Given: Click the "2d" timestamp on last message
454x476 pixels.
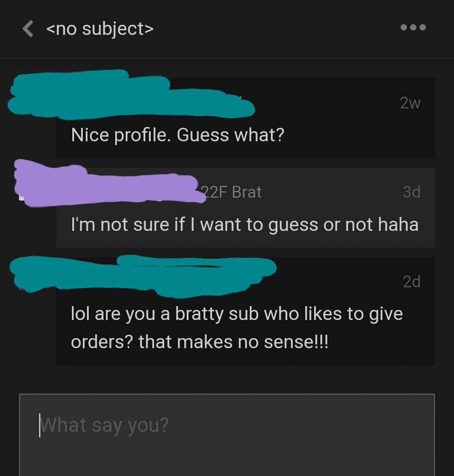Looking at the screenshot, I should 411,281.
